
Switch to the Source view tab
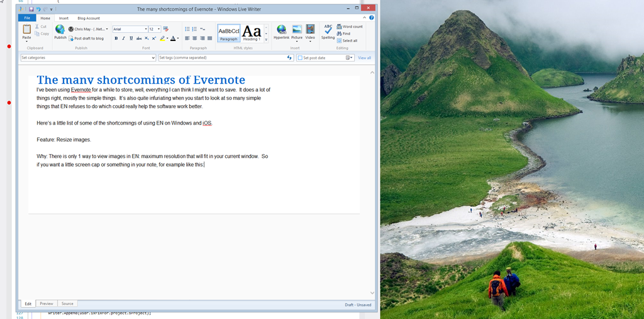(x=67, y=304)
